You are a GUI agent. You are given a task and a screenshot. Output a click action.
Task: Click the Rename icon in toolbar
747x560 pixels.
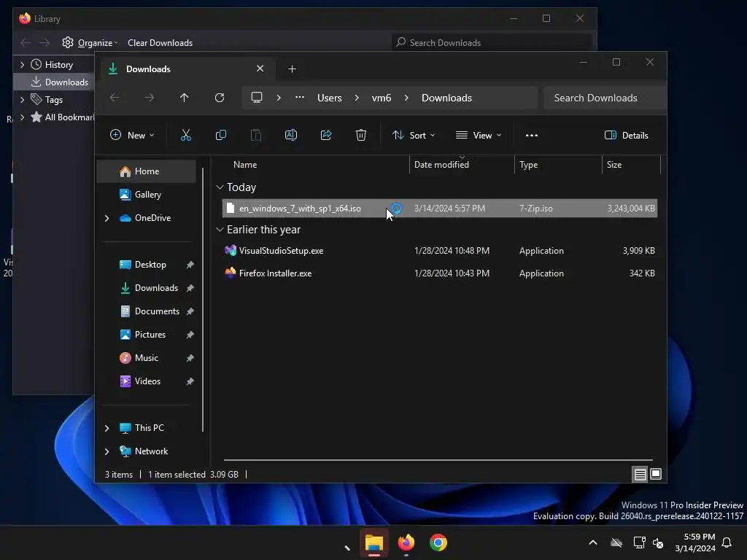pos(291,135)
